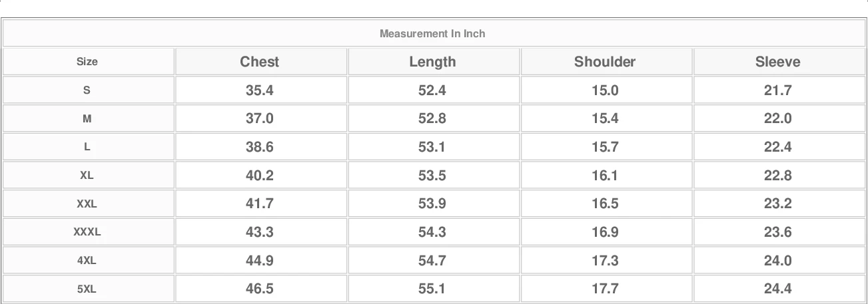Click the Shoulder column header

tap(605, 62)
